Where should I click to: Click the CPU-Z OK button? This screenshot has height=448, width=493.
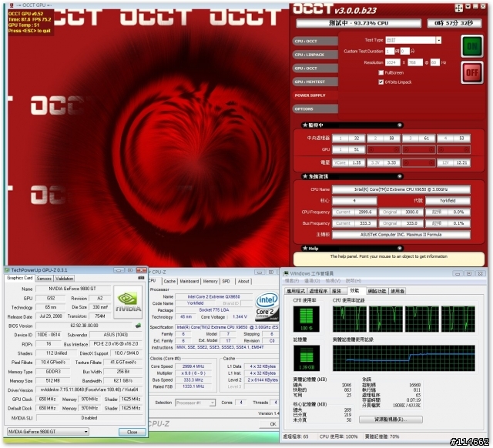click(x=270, y=424)
